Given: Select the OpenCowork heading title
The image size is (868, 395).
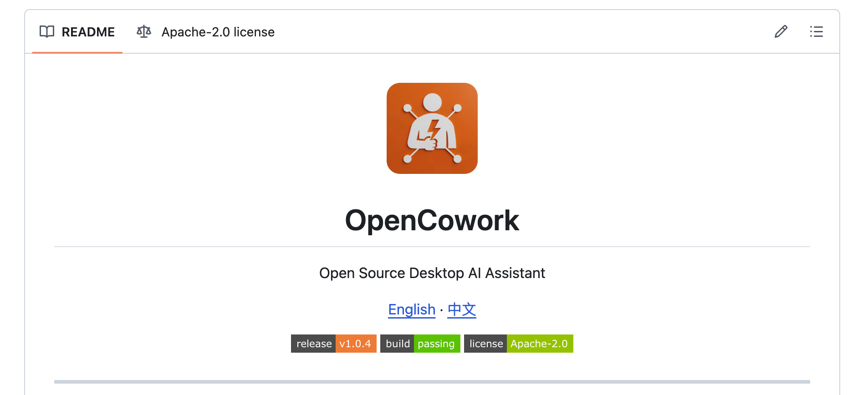Looking at the screenshot, I should [x=432, y=221].
